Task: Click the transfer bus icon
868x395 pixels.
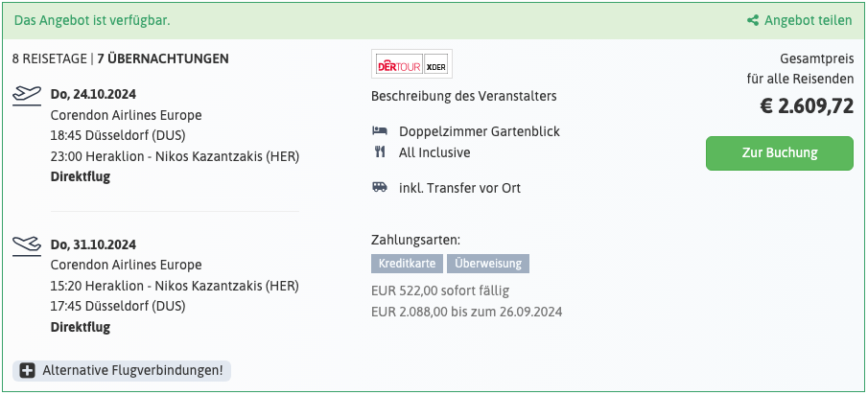Action: click(x=379, y=188)
